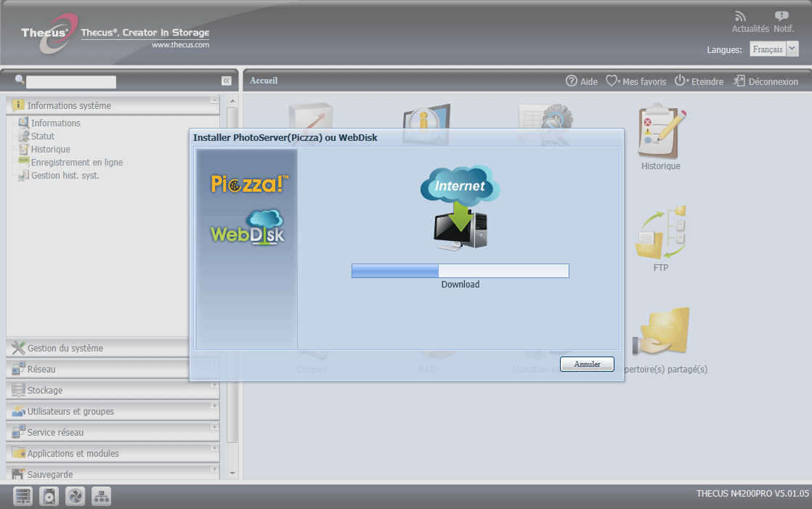812x509 pixels.
Task: Open the Eteindre shutdown menu
Action: pyautogui.click(x=699, y=81)
